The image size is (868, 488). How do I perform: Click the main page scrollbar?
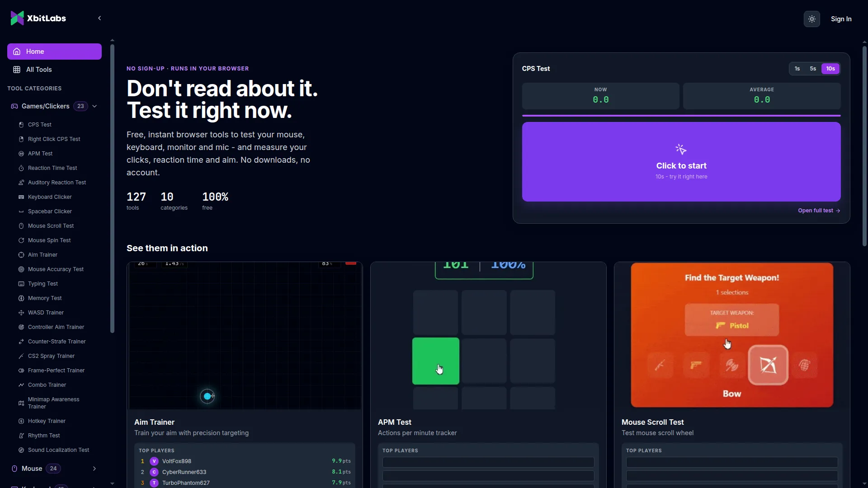click(x=864, y=146)
